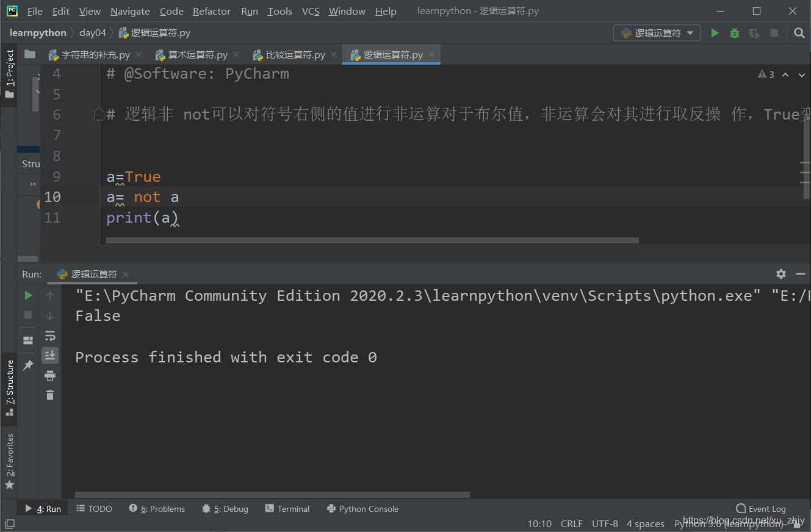Screen dimensions: 811x532
Task: Open the File menu
Action: [35, 11]
